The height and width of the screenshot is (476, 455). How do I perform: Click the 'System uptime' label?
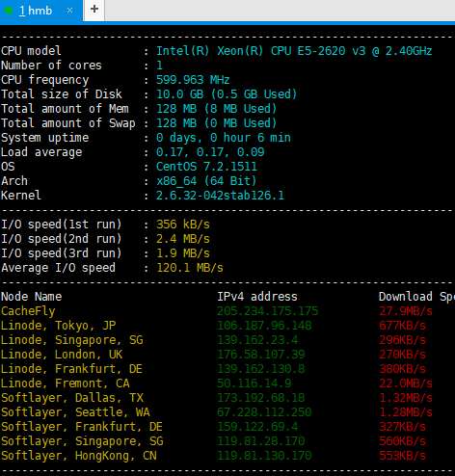click(x=45, y=138)
